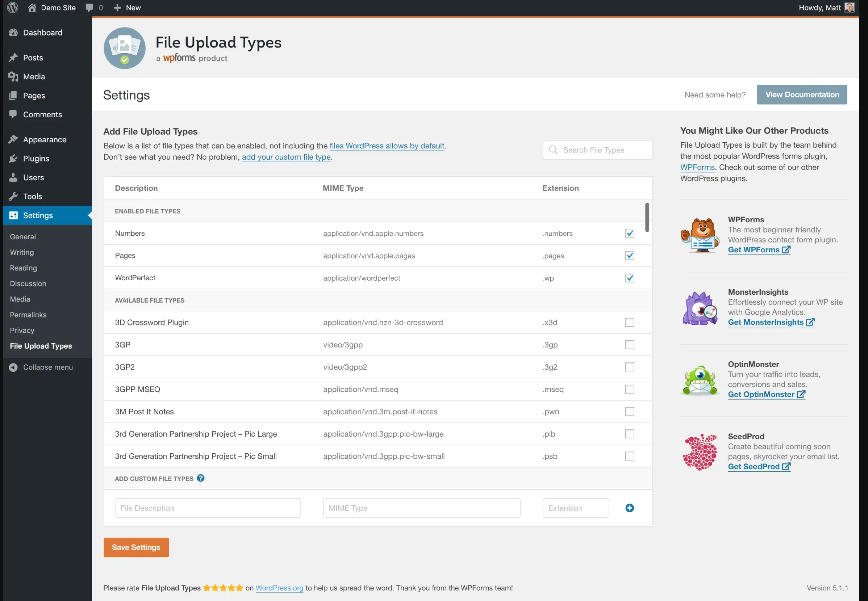
Task: Click the blue plus add-row icon
Action: click(630, 508)
